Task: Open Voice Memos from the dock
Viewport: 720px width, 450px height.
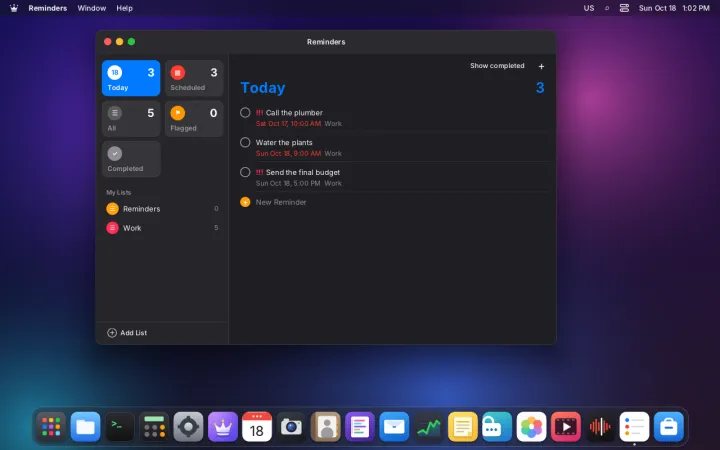Action: pyautogui.click(x=600, y=427)
